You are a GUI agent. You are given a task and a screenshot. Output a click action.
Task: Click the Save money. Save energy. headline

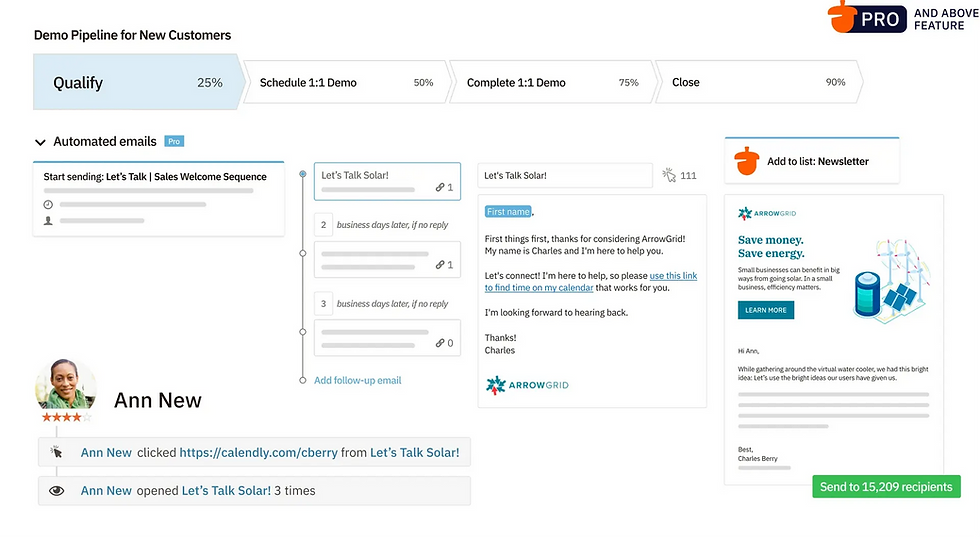pos(771,246)
